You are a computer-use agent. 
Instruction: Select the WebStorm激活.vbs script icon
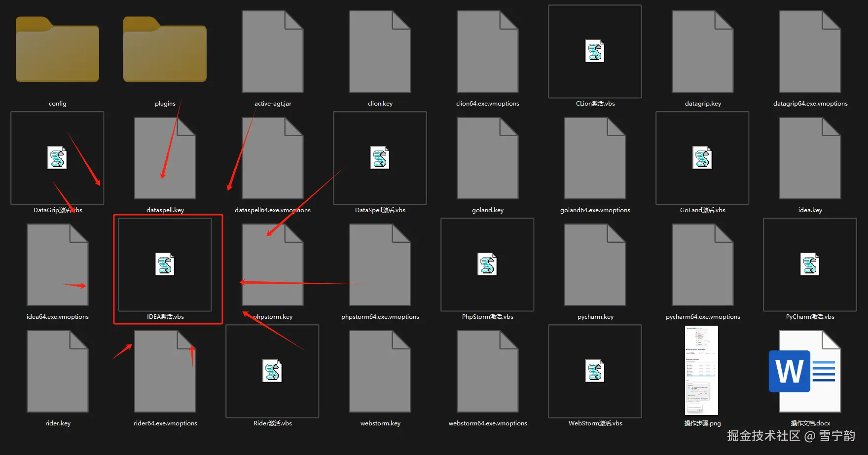pos(595,371)
